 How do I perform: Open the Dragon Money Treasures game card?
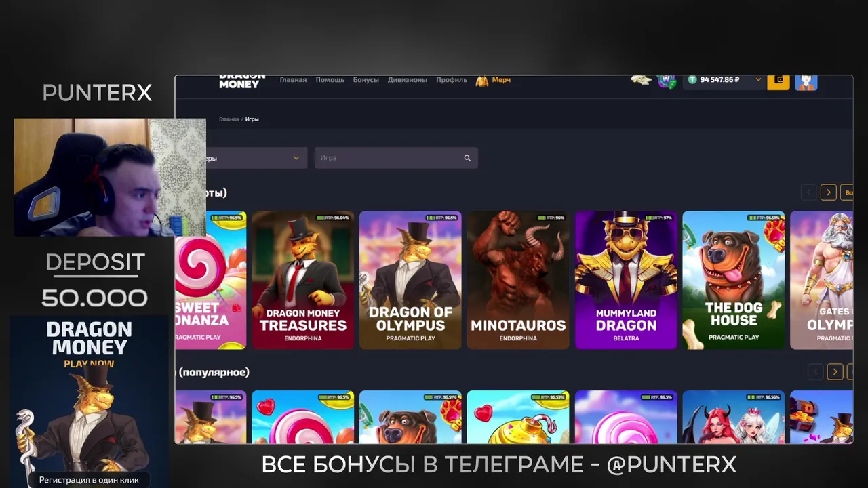[x=303, y=280]
